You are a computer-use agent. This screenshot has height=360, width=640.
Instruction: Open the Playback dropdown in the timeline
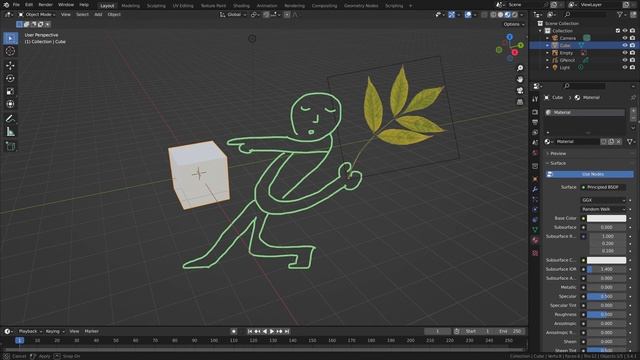(30, 331)
